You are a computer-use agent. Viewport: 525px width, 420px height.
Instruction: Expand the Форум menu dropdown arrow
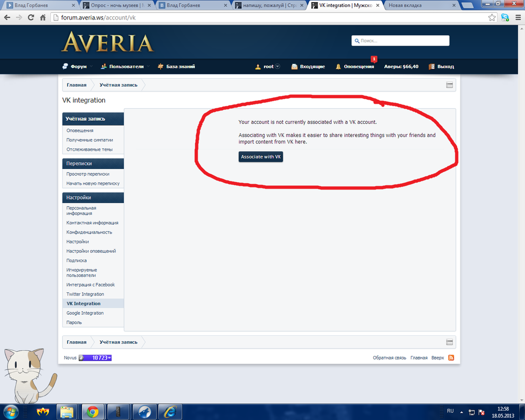pos(91,67)
